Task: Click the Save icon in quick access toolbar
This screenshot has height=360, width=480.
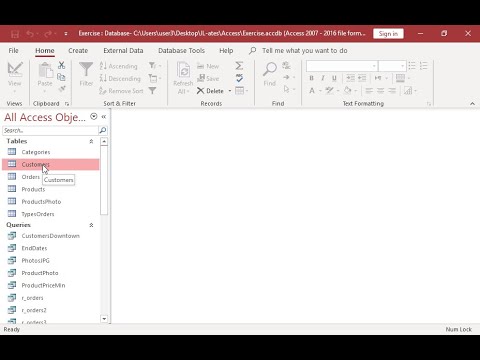Action: pyautogui.click(x=15, y=34)
